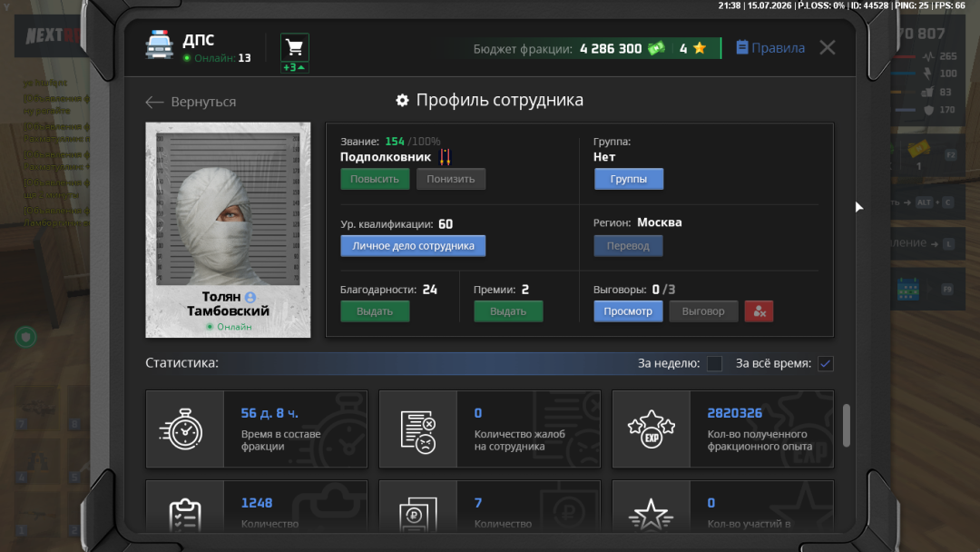Enable the За неделю checkbox

coord(714,363)
